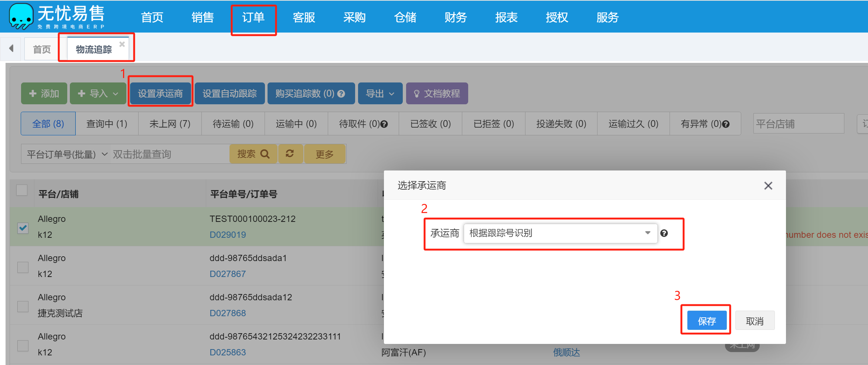Check the ddd-98765ddsada1 order row checkbox
The height and width of the screenshot is (365, 868).
pos(23,267)
